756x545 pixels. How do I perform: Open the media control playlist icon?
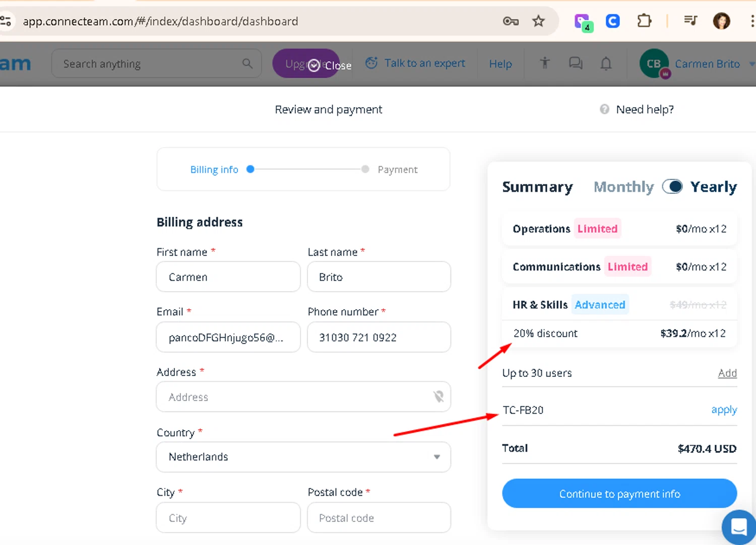690,21
